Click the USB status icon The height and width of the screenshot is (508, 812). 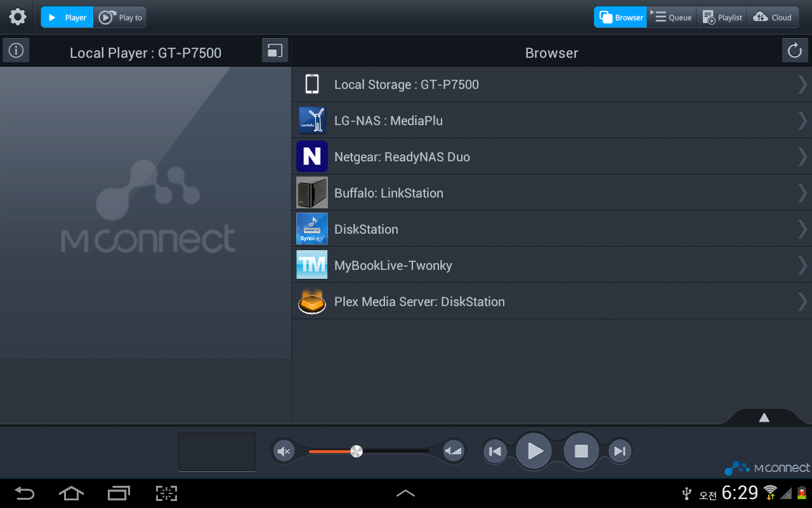point(686,493)
